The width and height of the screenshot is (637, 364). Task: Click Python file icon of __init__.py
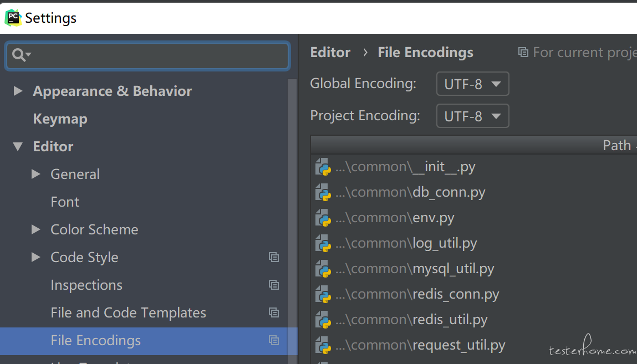pyautogui.click(x=323, y=167)
